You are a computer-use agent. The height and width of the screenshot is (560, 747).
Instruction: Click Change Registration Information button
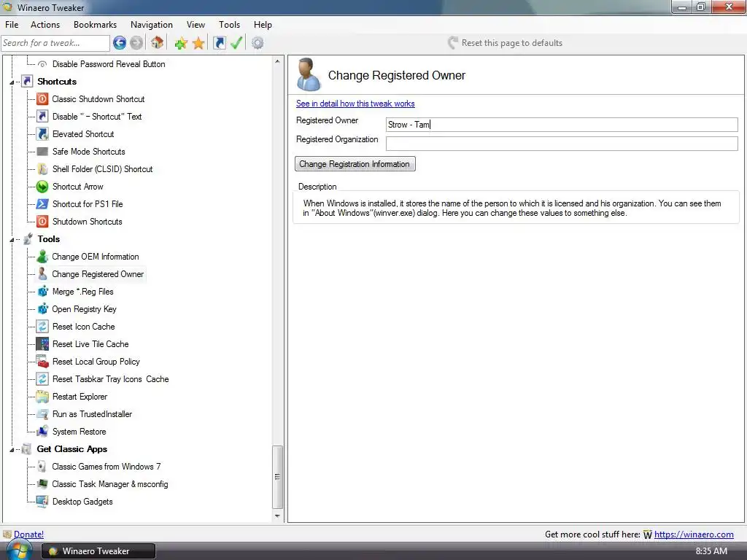pyautogui.click(x=355, y=164)
